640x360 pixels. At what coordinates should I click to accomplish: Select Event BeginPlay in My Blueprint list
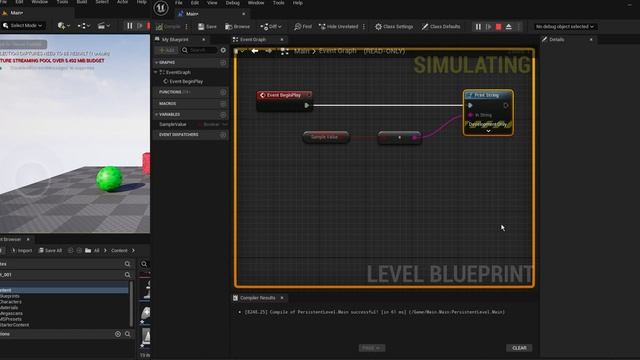[x=186, y=82]
